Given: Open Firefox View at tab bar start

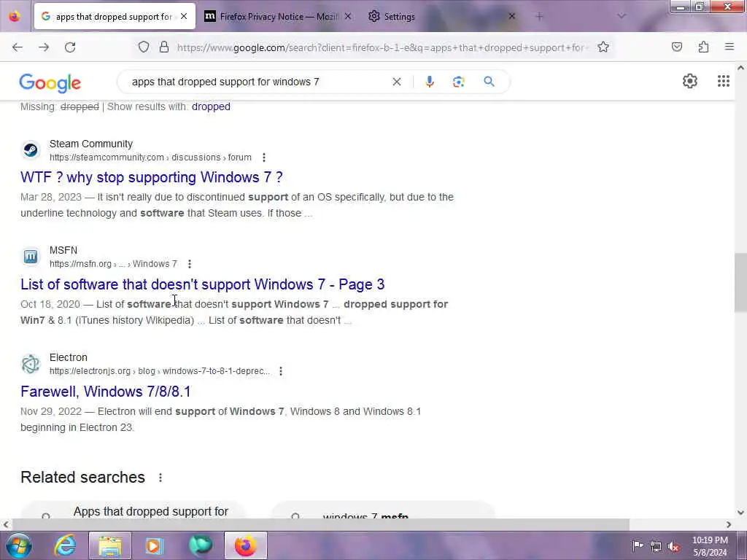Looking at the screenshot, I should coord(15,17).
